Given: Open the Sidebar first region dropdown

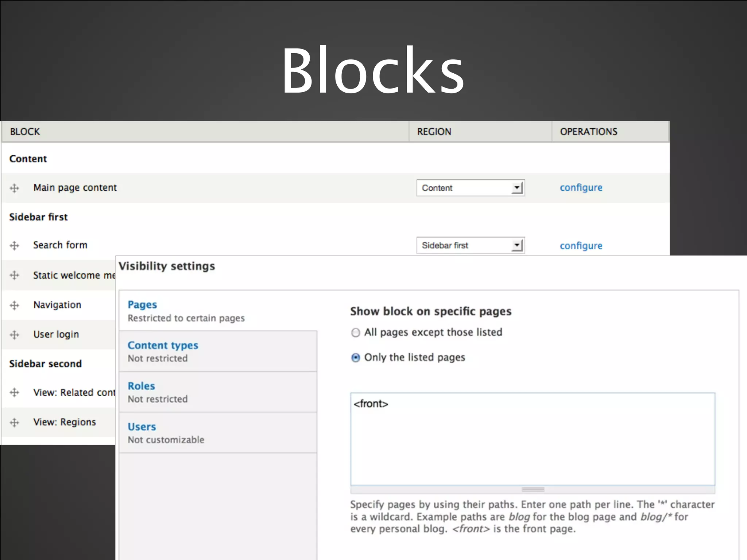Looking at the screenshot, I should (x=471, y=245).
